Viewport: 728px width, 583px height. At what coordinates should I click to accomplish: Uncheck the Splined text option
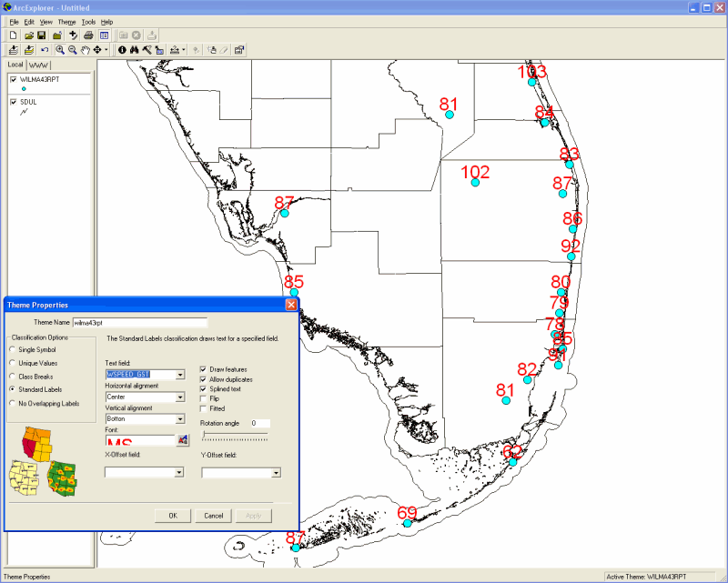[203, 388]
